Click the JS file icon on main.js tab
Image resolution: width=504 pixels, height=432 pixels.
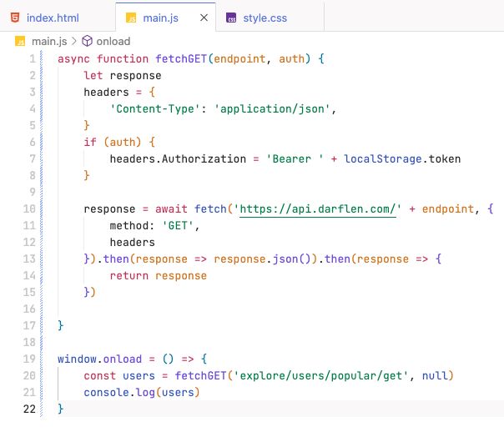point(131,18)
